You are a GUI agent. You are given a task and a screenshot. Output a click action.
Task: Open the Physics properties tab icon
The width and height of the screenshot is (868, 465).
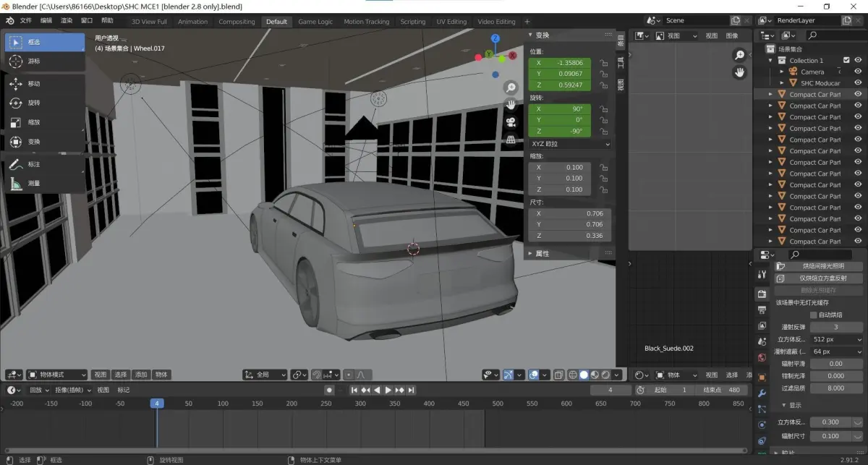(762, 425)
